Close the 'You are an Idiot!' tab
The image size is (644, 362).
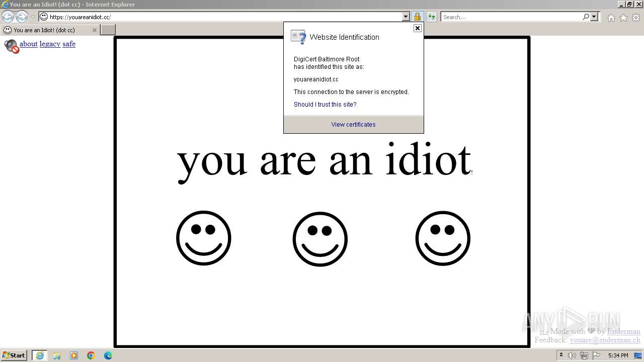94,30
